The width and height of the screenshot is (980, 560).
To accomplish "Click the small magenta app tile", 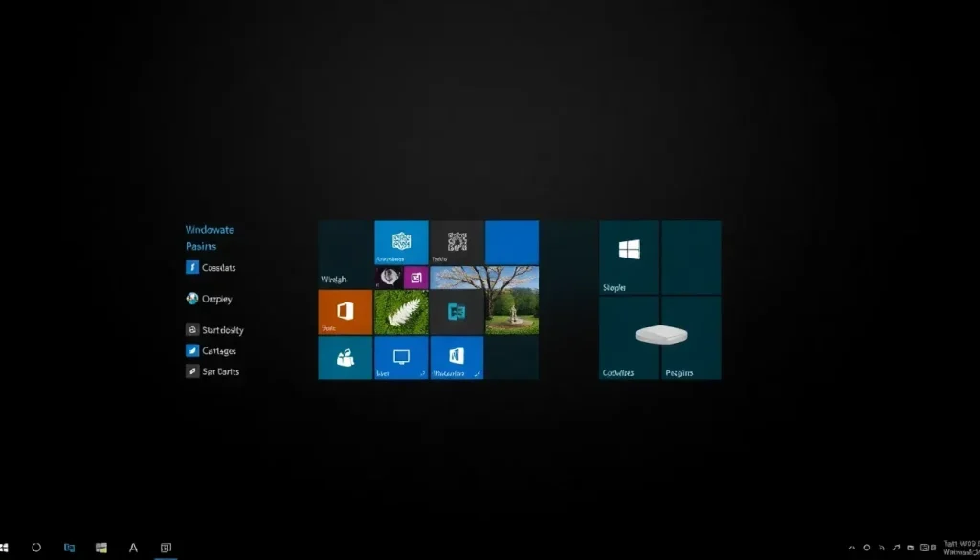I will (x=415, y=278).
